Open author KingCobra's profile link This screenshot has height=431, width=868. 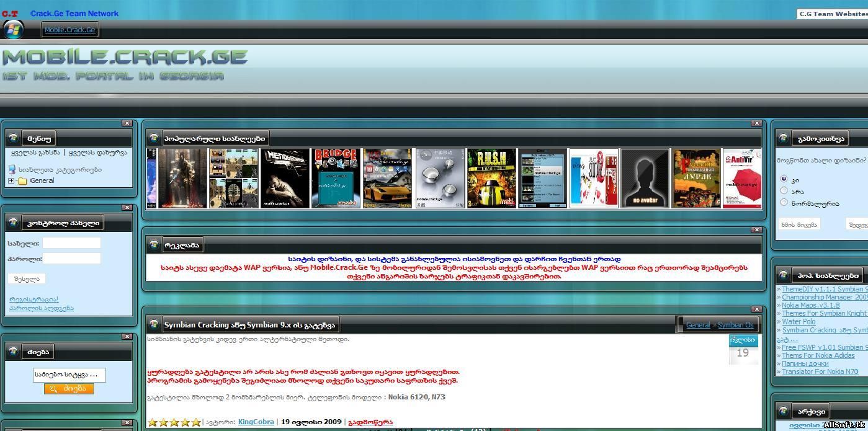click(x=256, y=422)
